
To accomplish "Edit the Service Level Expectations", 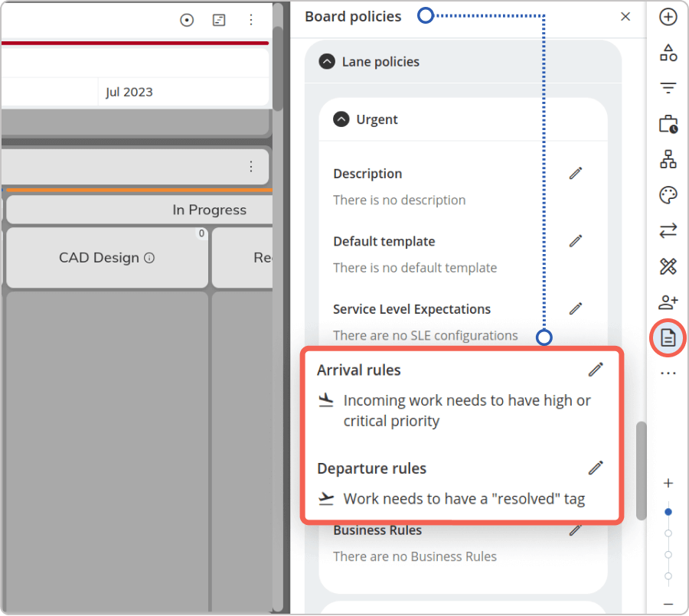I will tap(576, 308).
